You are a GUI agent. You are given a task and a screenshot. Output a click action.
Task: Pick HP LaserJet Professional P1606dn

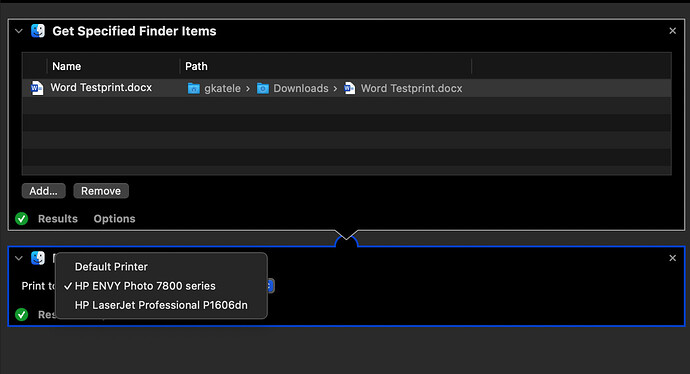coord(161,305)
